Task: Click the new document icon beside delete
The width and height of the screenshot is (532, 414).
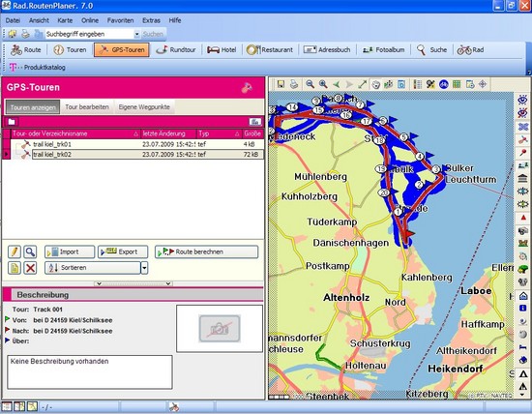Action: point(15,268)
